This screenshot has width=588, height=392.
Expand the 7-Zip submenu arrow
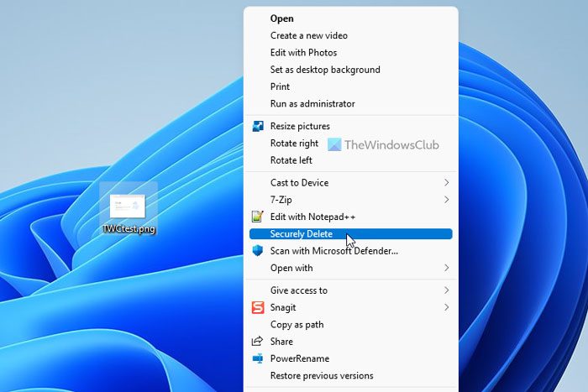tap(446, 200)
